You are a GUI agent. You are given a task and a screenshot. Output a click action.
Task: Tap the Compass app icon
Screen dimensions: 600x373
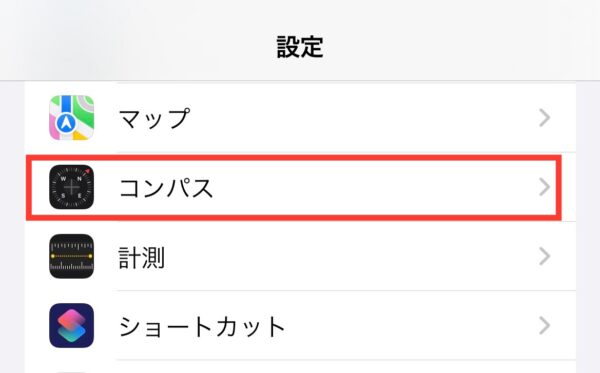pyautogui.click(x=72, y=187)
